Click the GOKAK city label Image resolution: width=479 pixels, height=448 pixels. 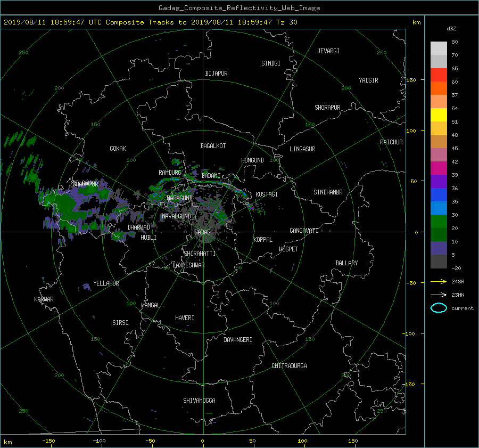(118, 149)
